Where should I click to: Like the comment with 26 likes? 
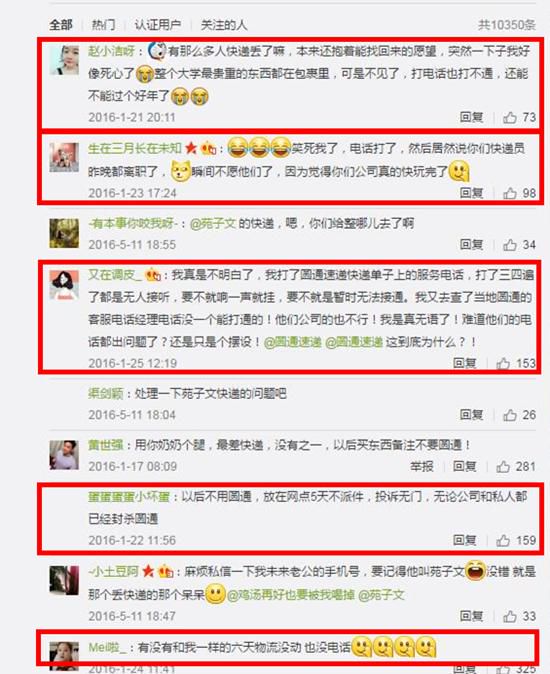click(x=510, y=415)
